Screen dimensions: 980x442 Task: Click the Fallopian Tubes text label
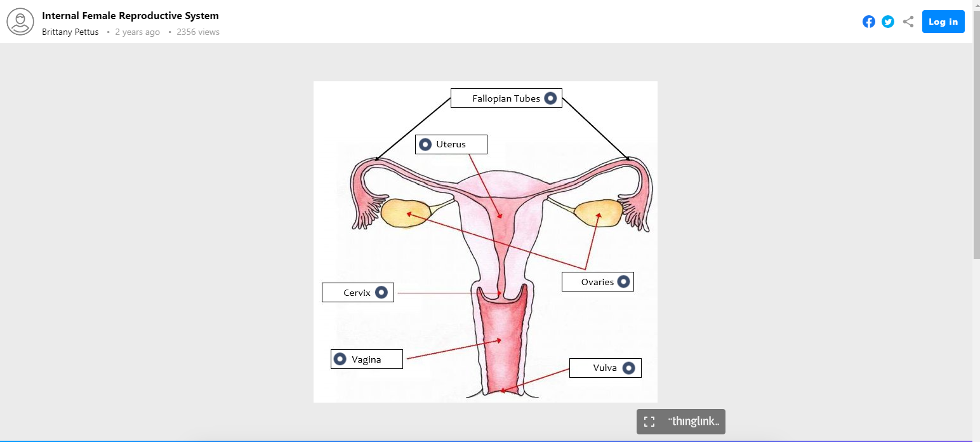506,98
